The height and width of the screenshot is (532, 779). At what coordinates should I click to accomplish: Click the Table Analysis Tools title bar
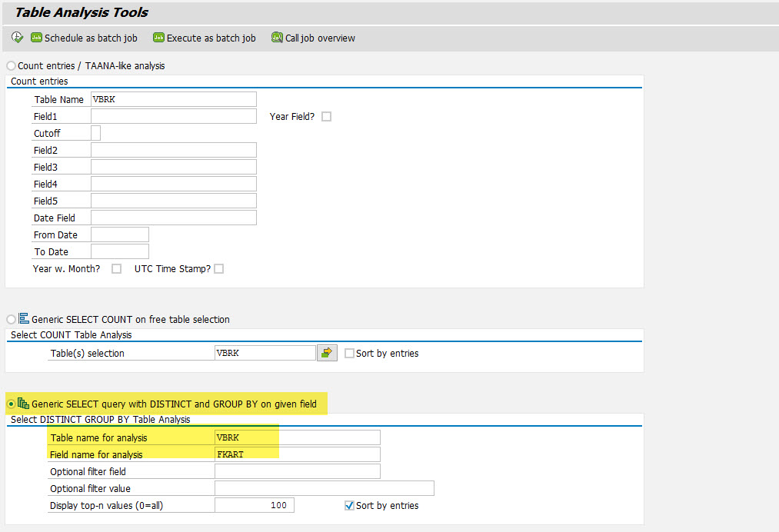pyautogui.click(x=81, y=12)
